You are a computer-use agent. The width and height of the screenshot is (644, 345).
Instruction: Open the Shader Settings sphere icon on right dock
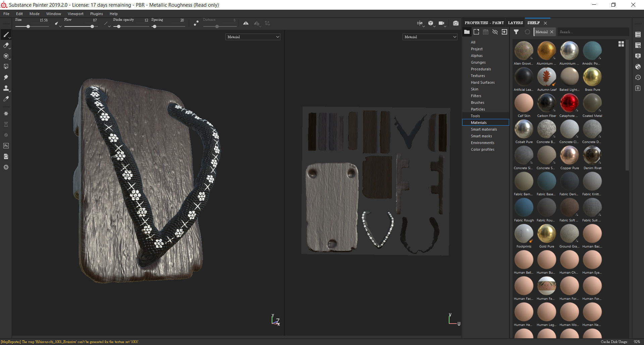pyautogui.click(x=638, y=67)
